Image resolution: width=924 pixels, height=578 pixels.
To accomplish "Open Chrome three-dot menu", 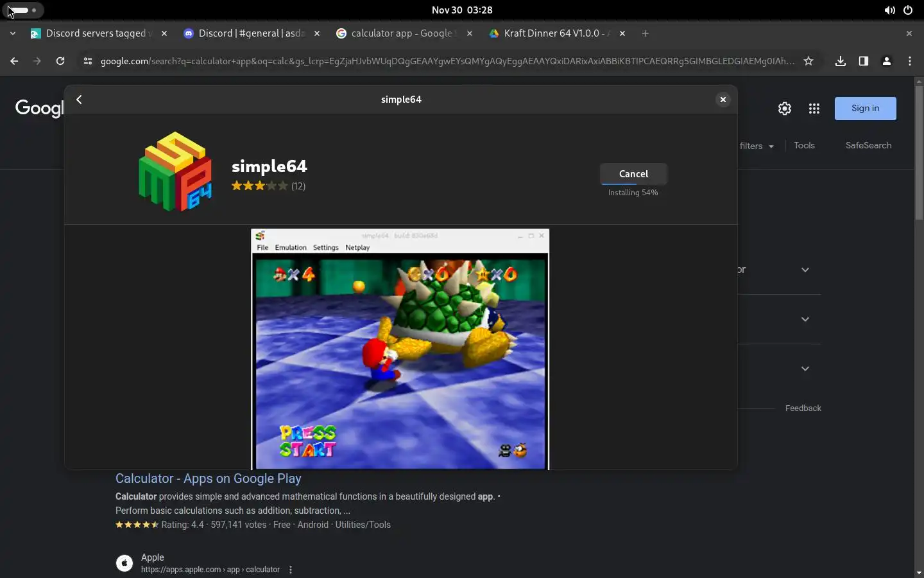I will 910,61.
